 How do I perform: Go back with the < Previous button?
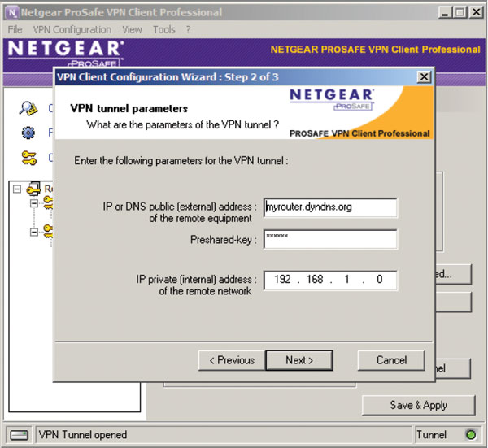pos(232,360)
